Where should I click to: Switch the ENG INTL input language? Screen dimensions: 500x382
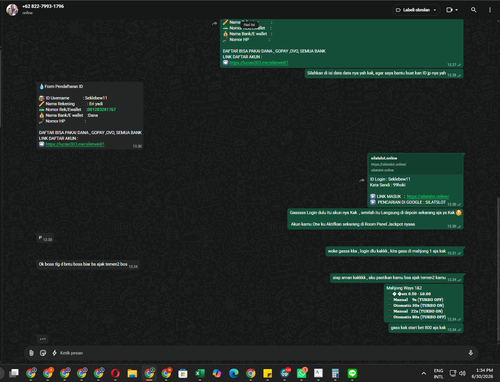tap(438, 373)
